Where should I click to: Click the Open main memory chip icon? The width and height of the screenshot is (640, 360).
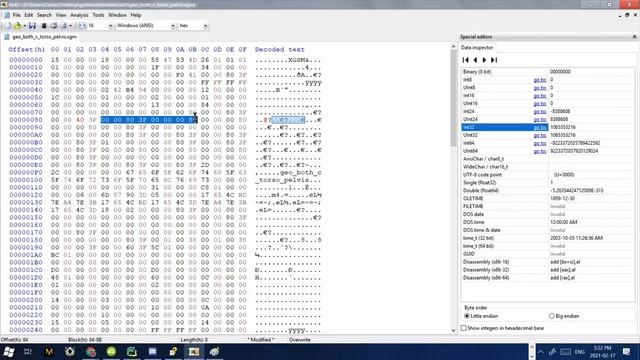tap(44, 26)
